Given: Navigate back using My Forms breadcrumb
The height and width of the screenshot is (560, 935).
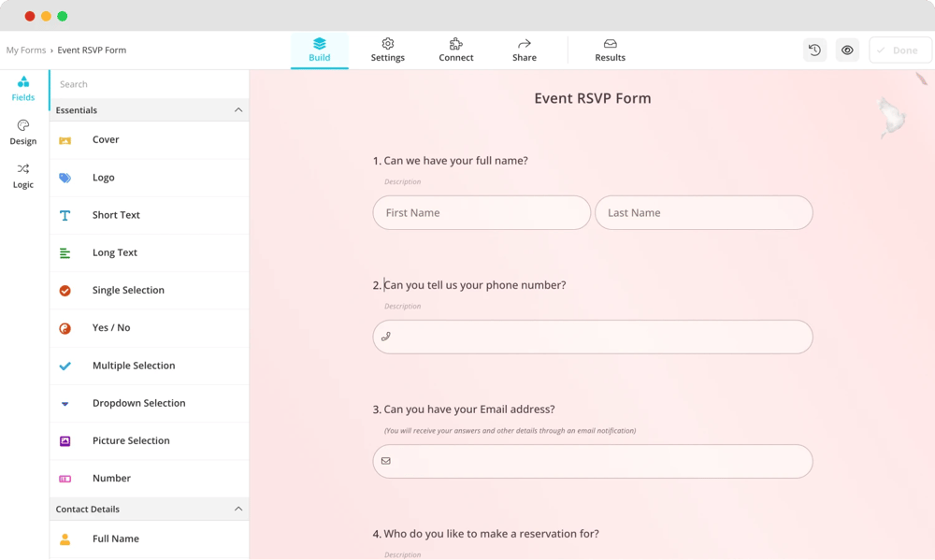Looking at the screenshot, I should tap(26, 50).
